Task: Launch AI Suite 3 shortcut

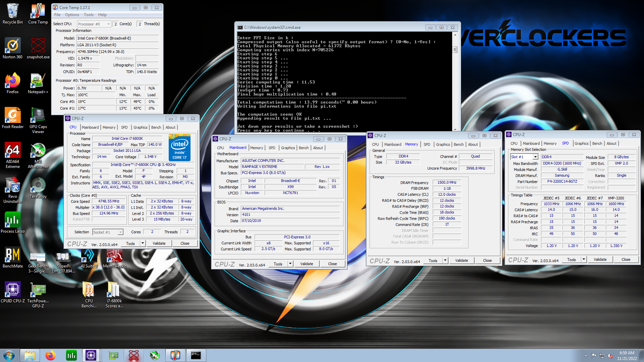Action: [x=89, y=257]
